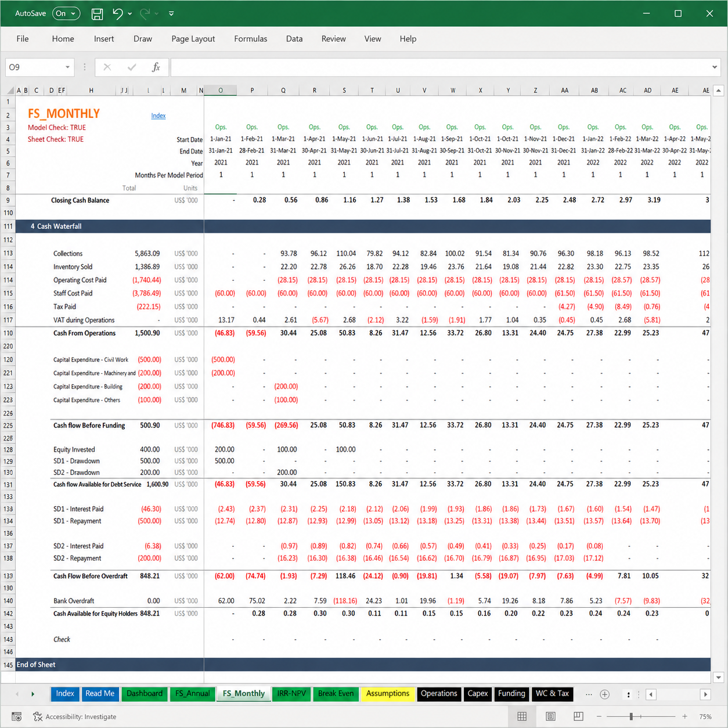Open the FS_Annual sheet tab
Viewport: 728px width, 728px height.
pyautogui.click(x=192, y=694)
